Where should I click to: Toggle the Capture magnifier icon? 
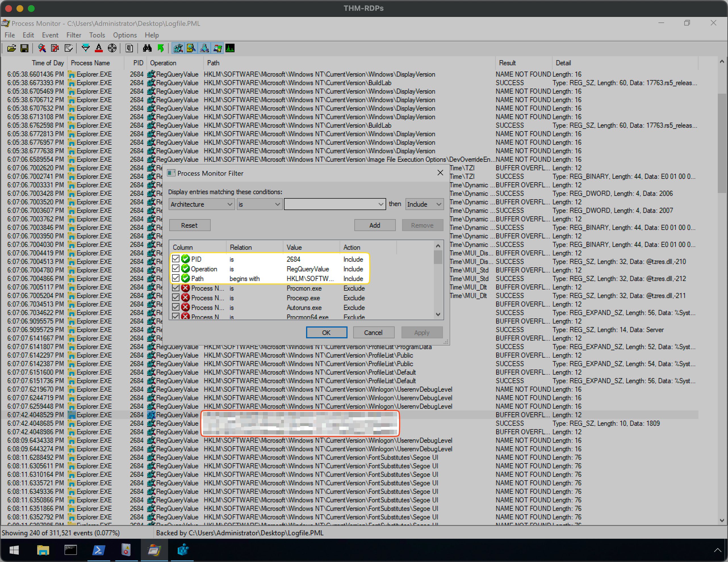(42, 48)
